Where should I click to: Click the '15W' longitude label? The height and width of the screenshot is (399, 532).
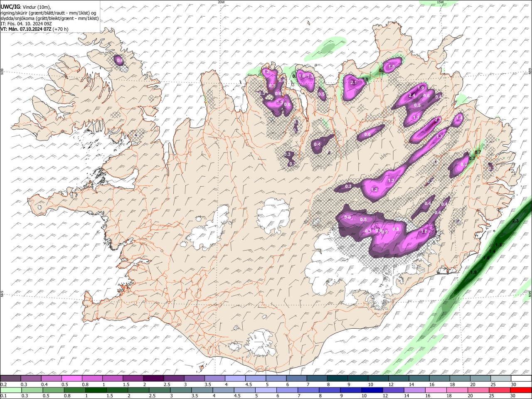pos(440,2)
